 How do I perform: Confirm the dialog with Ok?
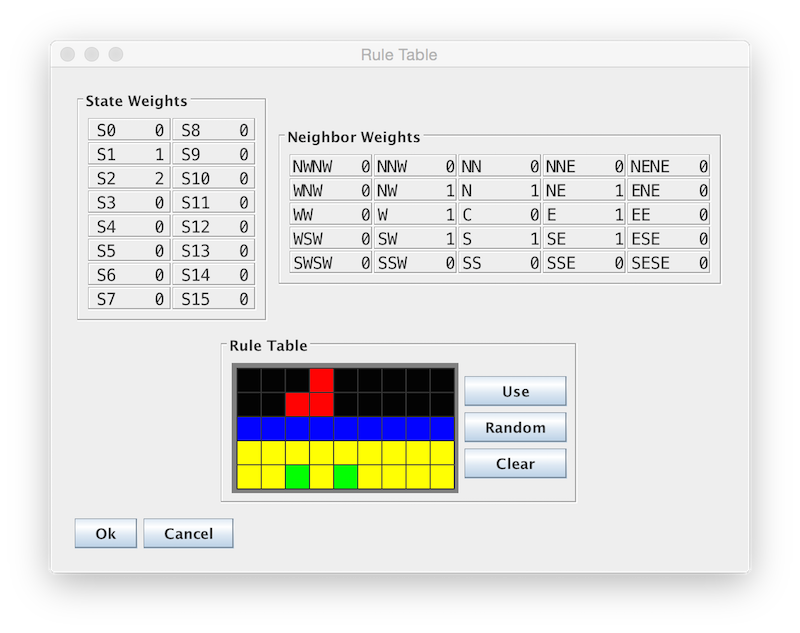tap(106, 534)
